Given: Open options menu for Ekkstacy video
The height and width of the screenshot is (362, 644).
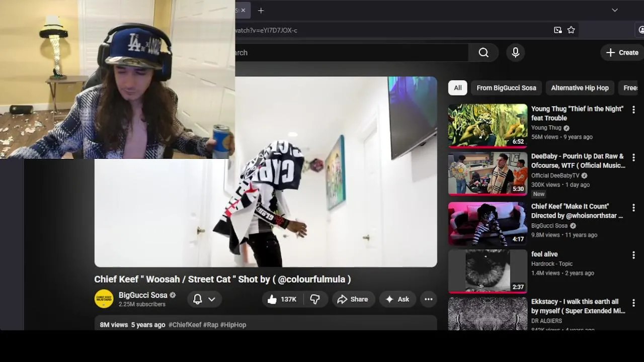Looking at the screenshot, I should point(633,303).
